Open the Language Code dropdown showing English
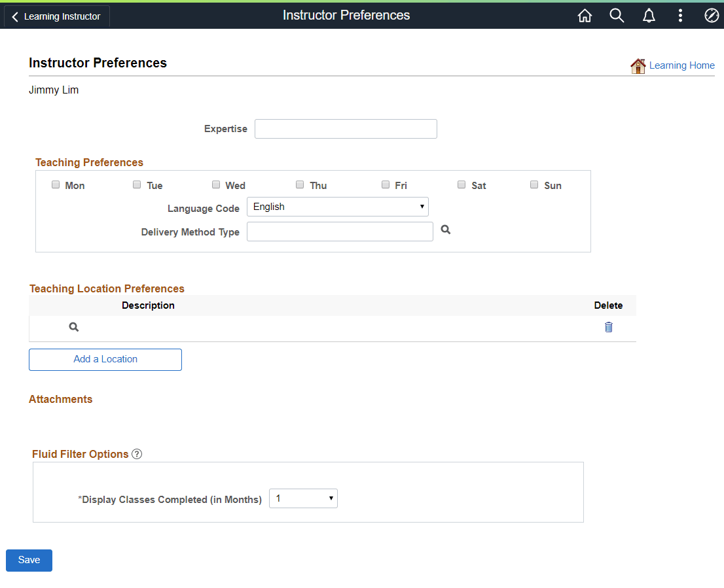This screenshot has height=588, width=724. pos(337,207)
